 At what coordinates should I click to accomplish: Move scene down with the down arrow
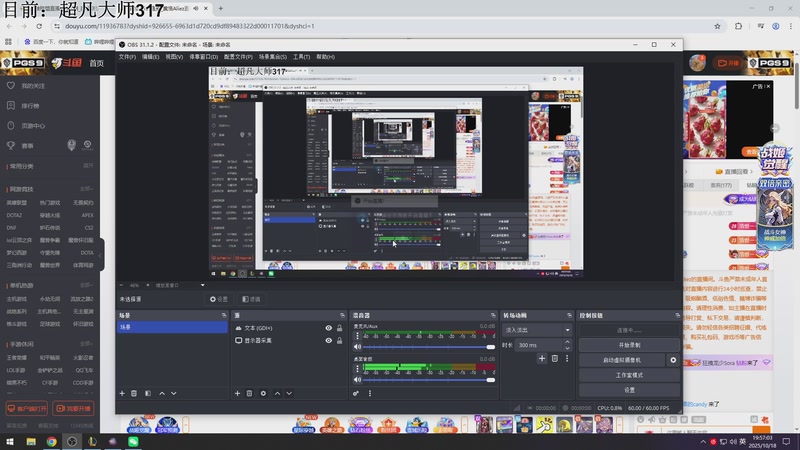pyautogui.click(x=174, y=393)
